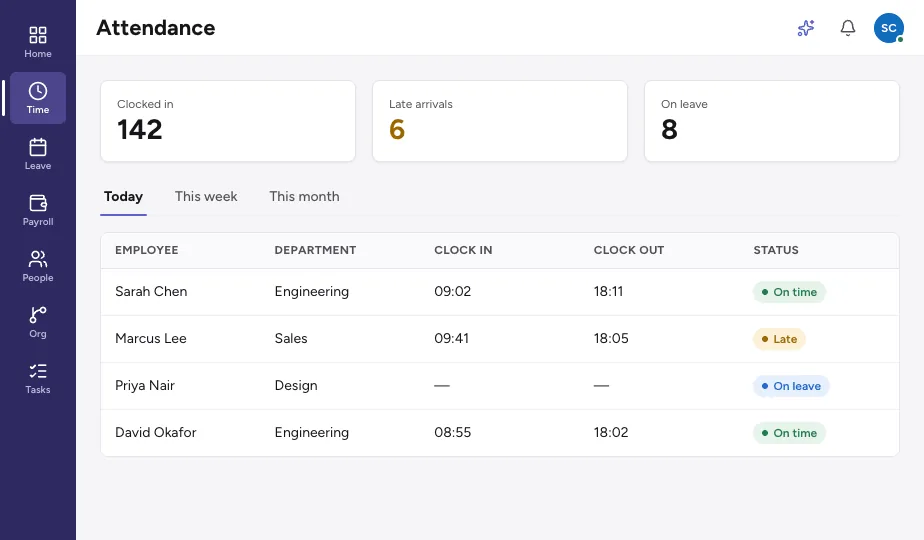Click the Design department cell
Viewport: 924px width, 540px height.
pos(296,386)
